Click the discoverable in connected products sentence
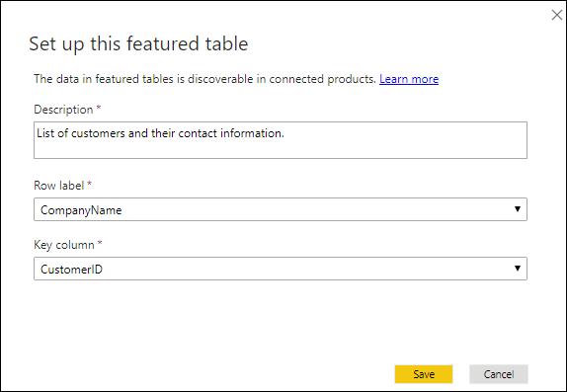567x392 pixels. (206, 79)
